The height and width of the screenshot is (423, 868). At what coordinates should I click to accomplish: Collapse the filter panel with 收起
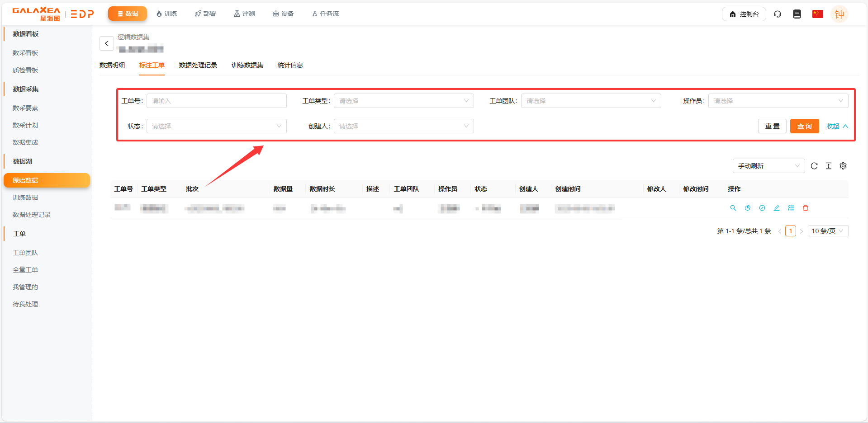[x=837, y=126]
